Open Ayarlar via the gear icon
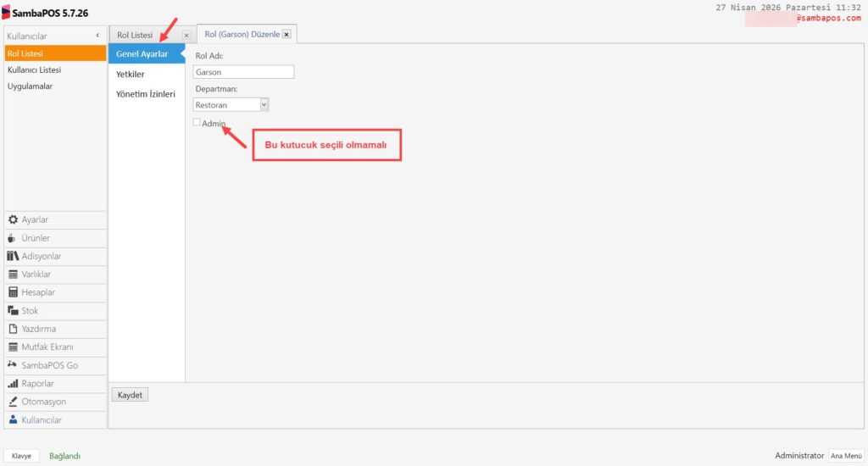The height and width of the screenshot is (466, 868). point(13,219)
